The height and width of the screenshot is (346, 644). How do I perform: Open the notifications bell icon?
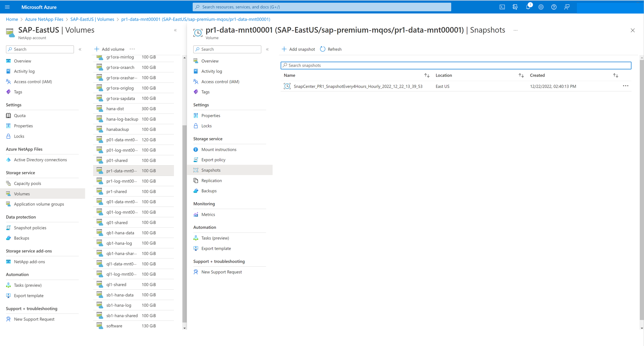pyautogui.click(x=528, y=7)
